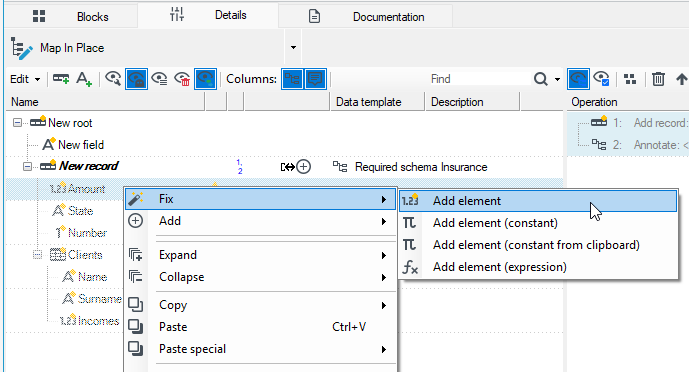Click the Map In Place icon
The image size is (689, 372).
pyautogui.click(x=21, y=48)
